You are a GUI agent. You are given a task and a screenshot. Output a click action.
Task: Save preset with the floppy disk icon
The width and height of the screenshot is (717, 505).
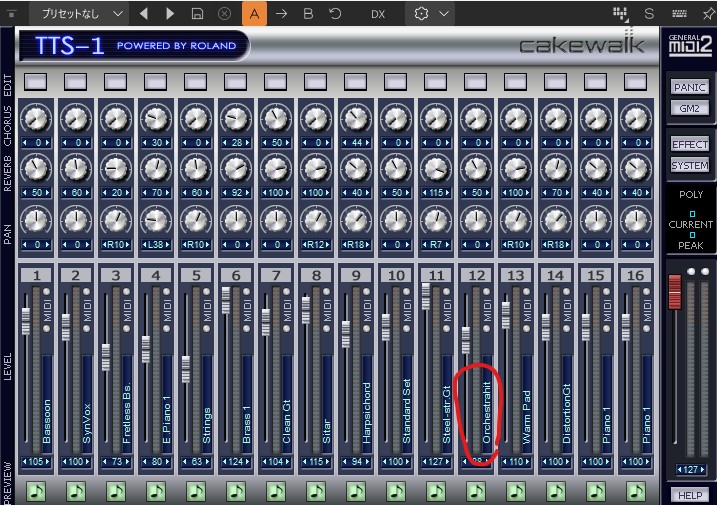click(x=197, y=14)
